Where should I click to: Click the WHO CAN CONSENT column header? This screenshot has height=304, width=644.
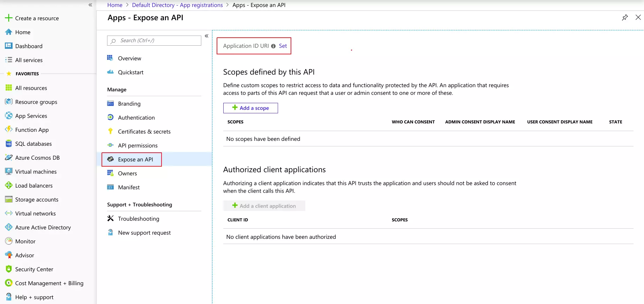(x=413, y=122)
